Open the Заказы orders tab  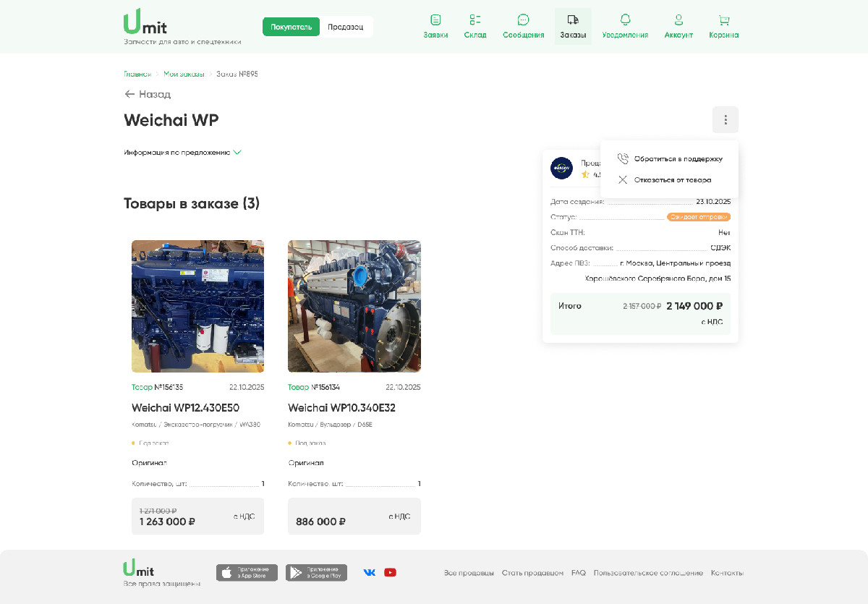coord(573,26)
